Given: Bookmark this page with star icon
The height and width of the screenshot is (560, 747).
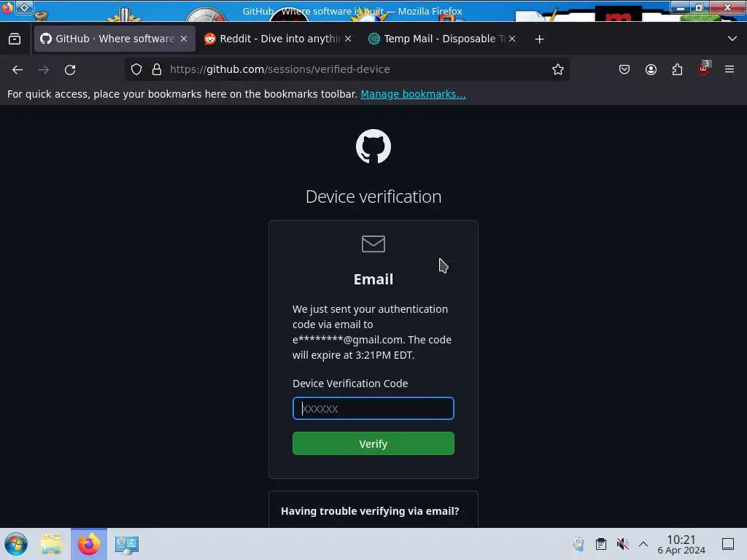Looking at the screenshot, I should [558, 69].
